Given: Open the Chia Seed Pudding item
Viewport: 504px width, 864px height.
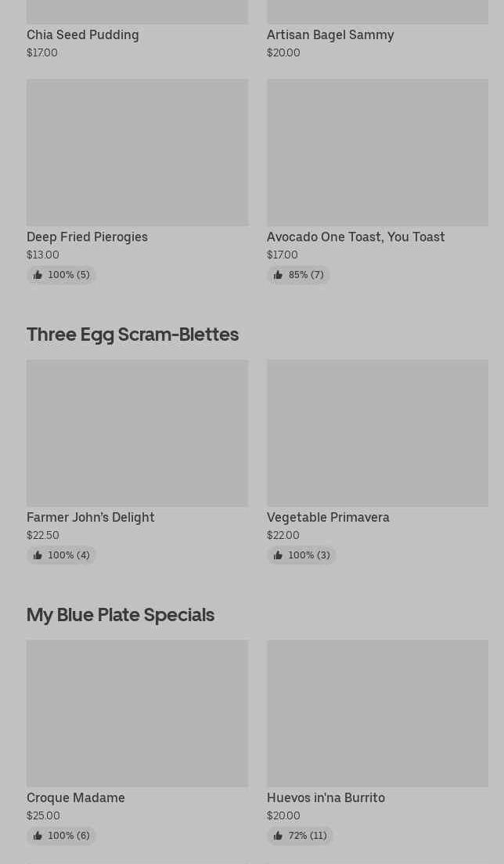Looking at the screenshot, I should 83,34.
